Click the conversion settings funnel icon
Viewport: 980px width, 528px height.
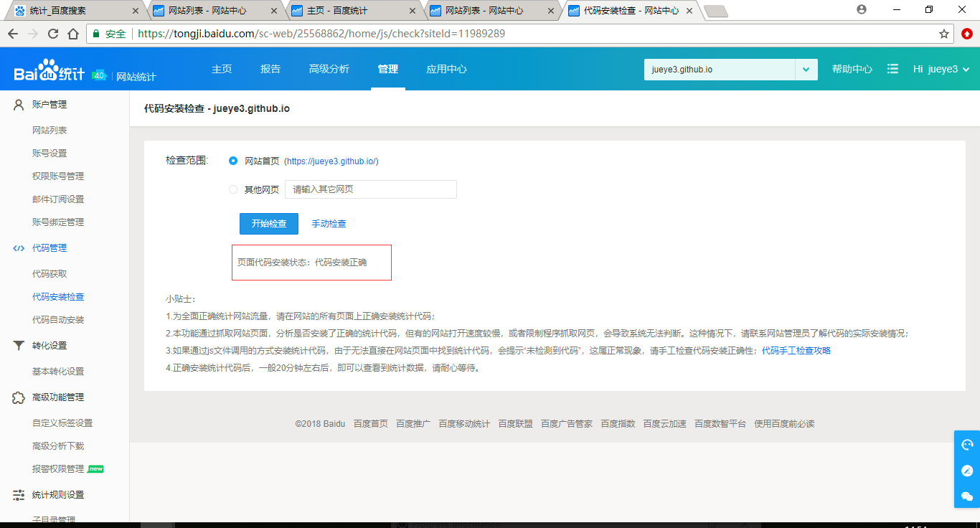[19, 346]
